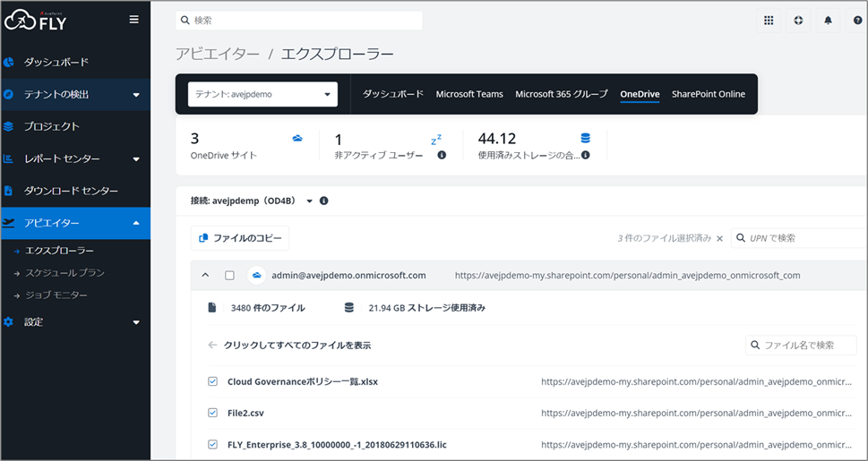Click the dashboard pie chart icon in the sidebar
The width and height of the screenshot is (868, 461).
click(x=8, y=62)
